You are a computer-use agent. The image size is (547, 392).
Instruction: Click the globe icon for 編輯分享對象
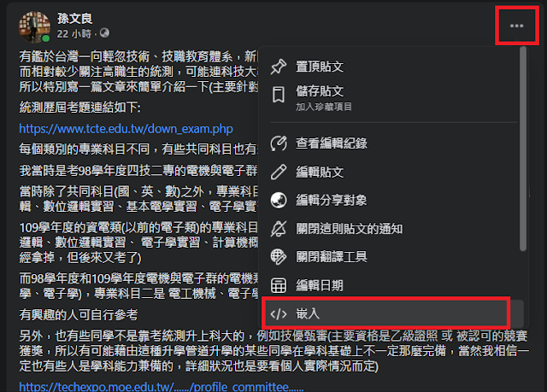279,200
